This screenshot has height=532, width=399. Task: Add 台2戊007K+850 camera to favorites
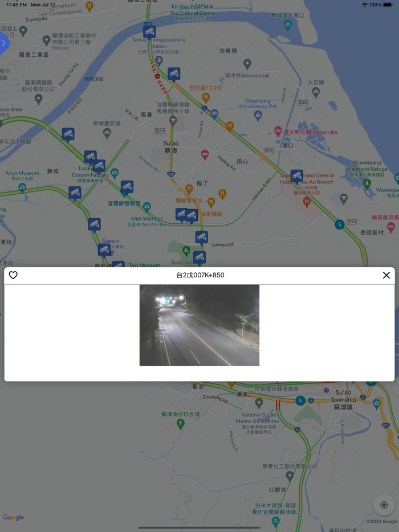(x=13, y=275)
